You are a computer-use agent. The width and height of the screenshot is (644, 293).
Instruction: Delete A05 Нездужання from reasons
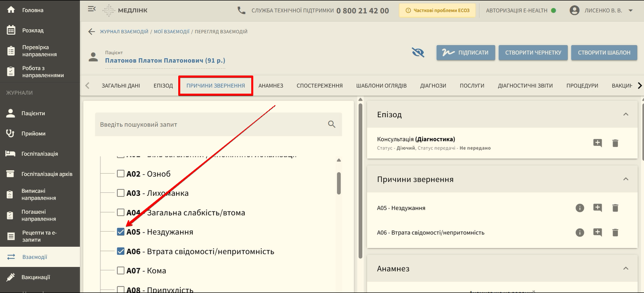pos(615,208)
